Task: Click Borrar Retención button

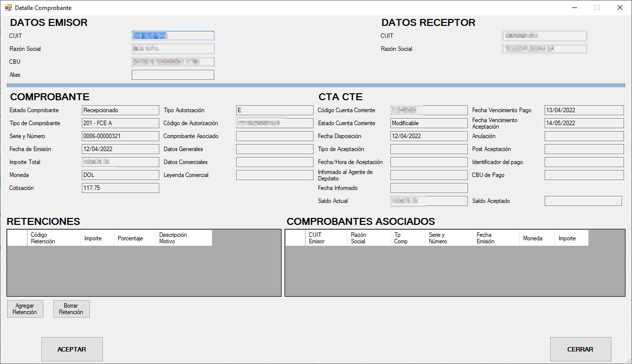Action: tap(71, 309)
